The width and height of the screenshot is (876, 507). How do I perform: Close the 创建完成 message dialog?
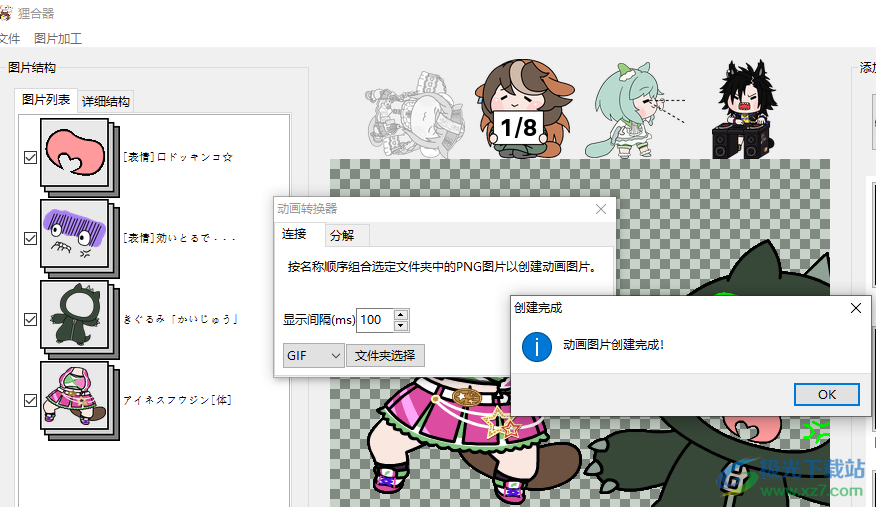click(x=855, y=308)
